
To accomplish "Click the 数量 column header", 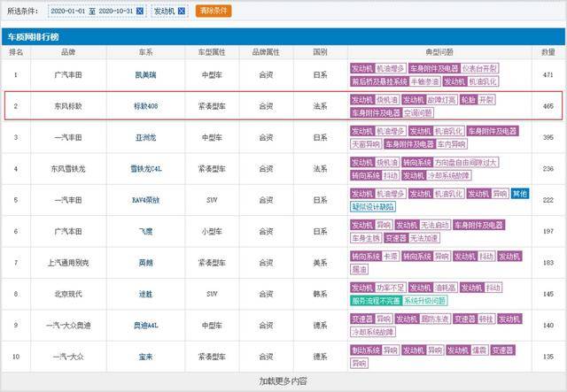I will pyautogui.click(x=548, y=52).
